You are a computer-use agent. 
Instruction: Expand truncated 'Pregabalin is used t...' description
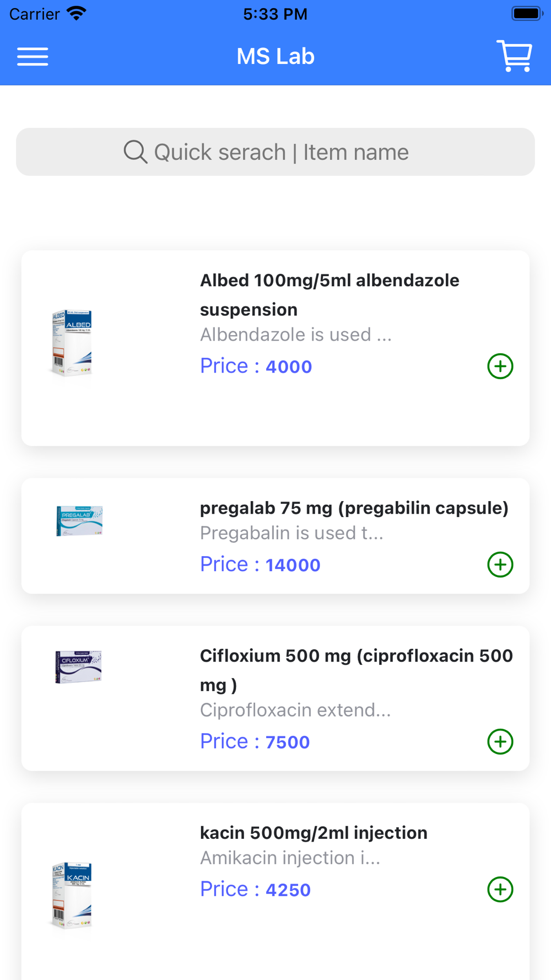[291, 533]
